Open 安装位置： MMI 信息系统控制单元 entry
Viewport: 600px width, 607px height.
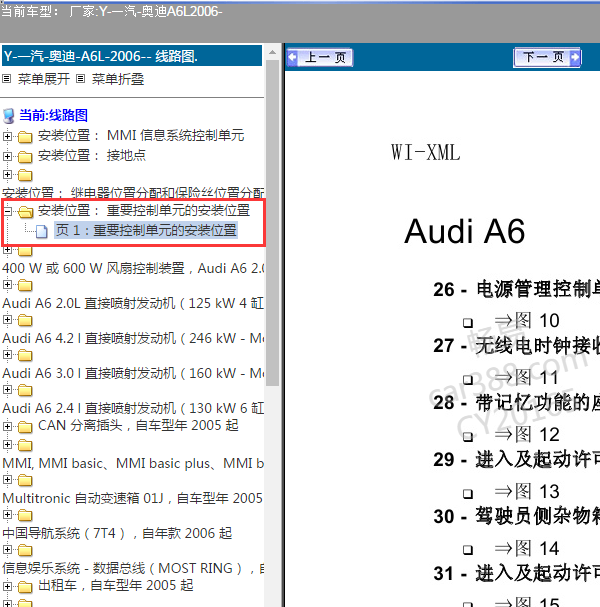tap(141, 135)
